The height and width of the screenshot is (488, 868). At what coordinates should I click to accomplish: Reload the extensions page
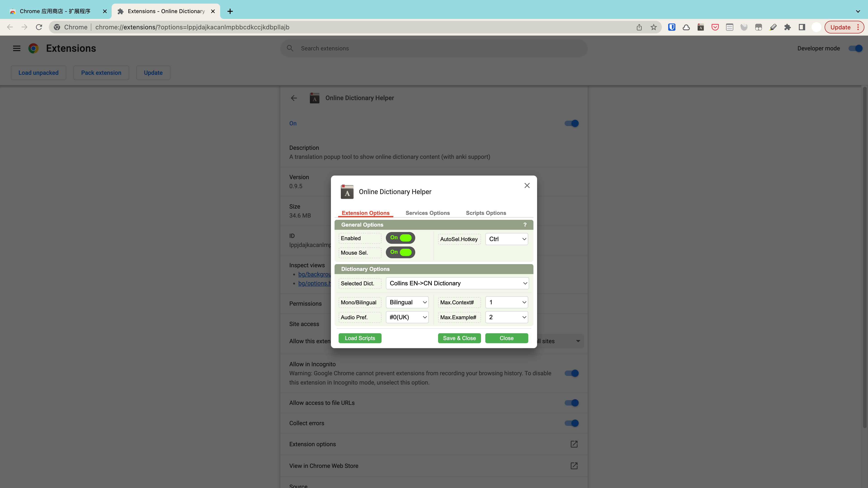pos(39,27)
